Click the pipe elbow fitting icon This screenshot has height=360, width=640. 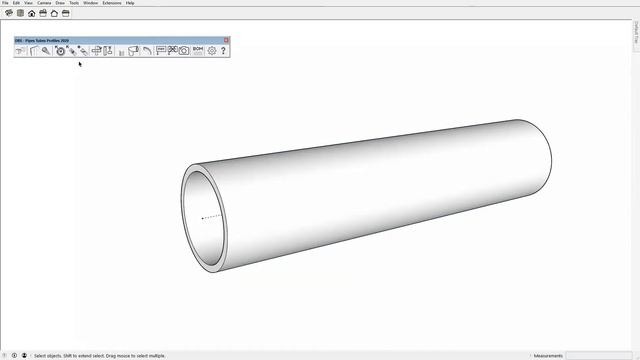click(x=133, y=51)
